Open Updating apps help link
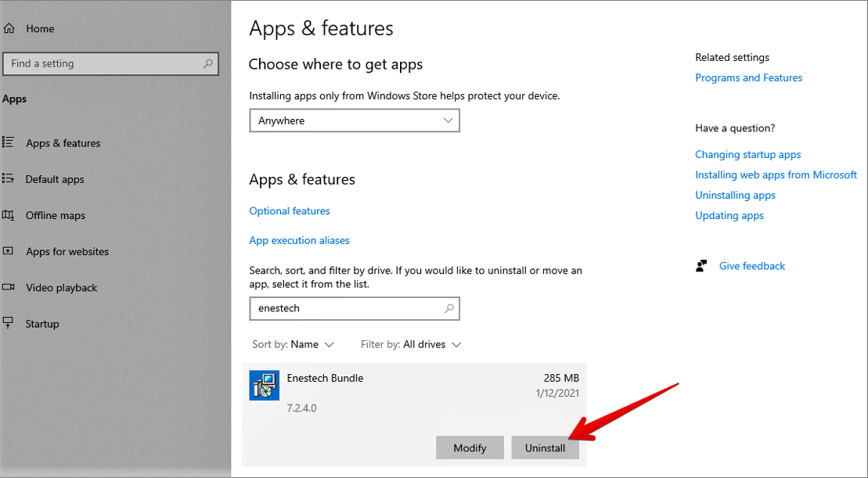Screen dimensions: 868x478 [729, 216]
